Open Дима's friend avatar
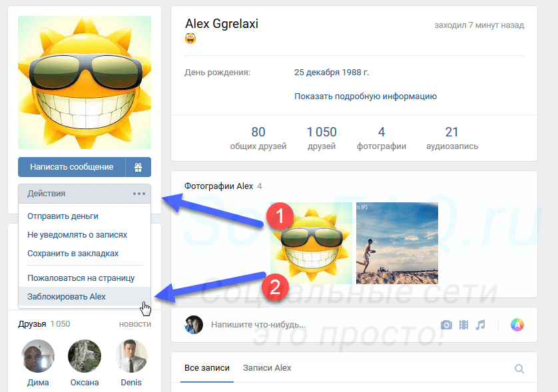 tap(38, 356)
